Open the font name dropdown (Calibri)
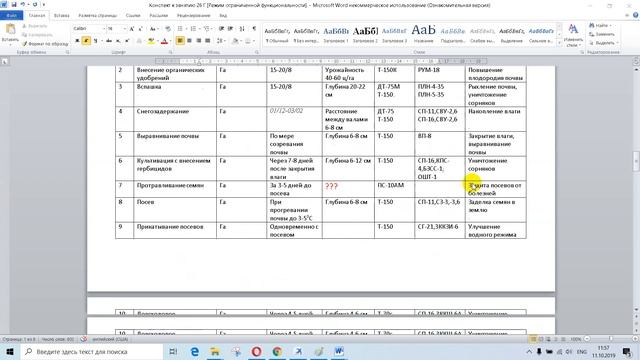Screen dimensions: 640x360 tap(104, 29)
